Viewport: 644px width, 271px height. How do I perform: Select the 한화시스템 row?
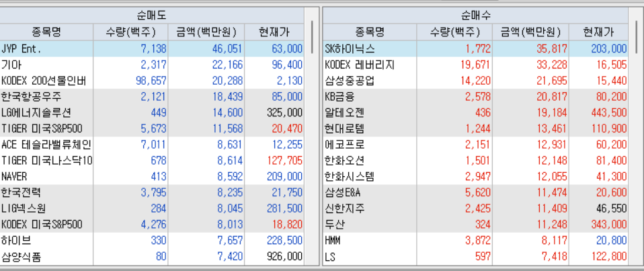click(476, 177)
